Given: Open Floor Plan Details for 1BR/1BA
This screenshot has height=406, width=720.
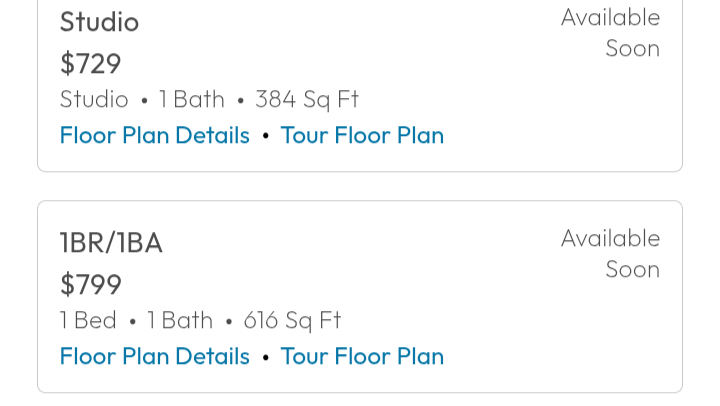Looking at the screenshot, I should pyautogui.click(x=154, y=356).
